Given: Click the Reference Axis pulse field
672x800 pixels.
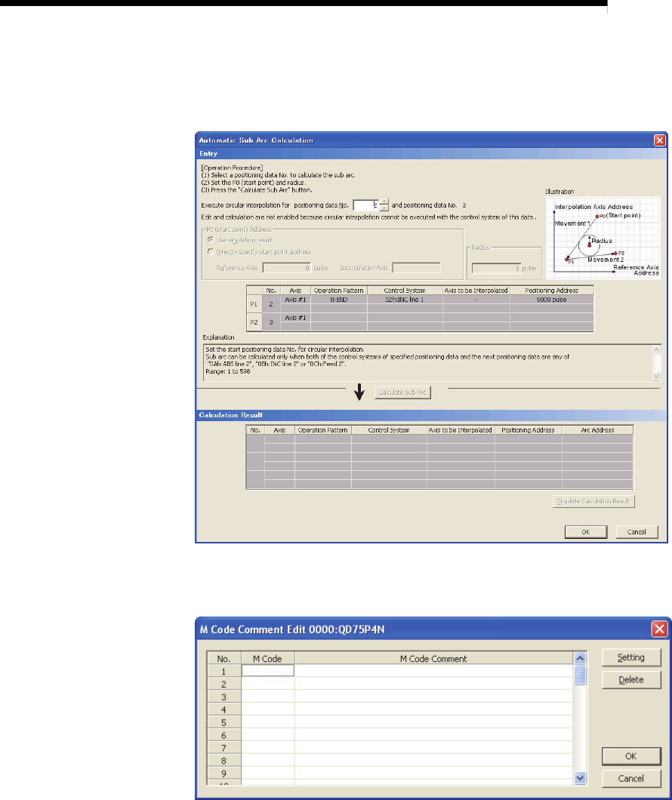Looking at the screenshot, I should click(x=287, y=268).
